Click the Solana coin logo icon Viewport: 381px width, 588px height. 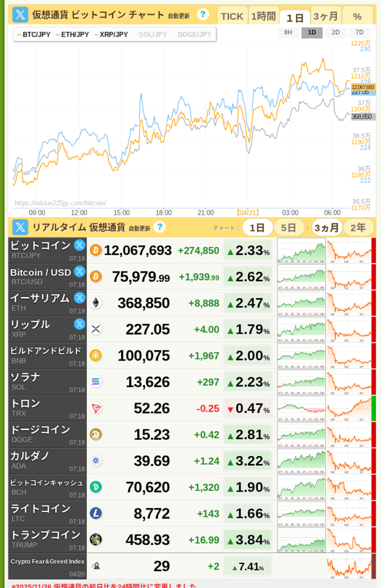click(95, 382)
